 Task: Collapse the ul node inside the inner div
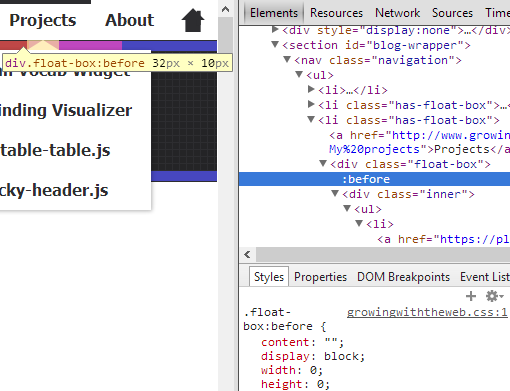pos(347,208)
